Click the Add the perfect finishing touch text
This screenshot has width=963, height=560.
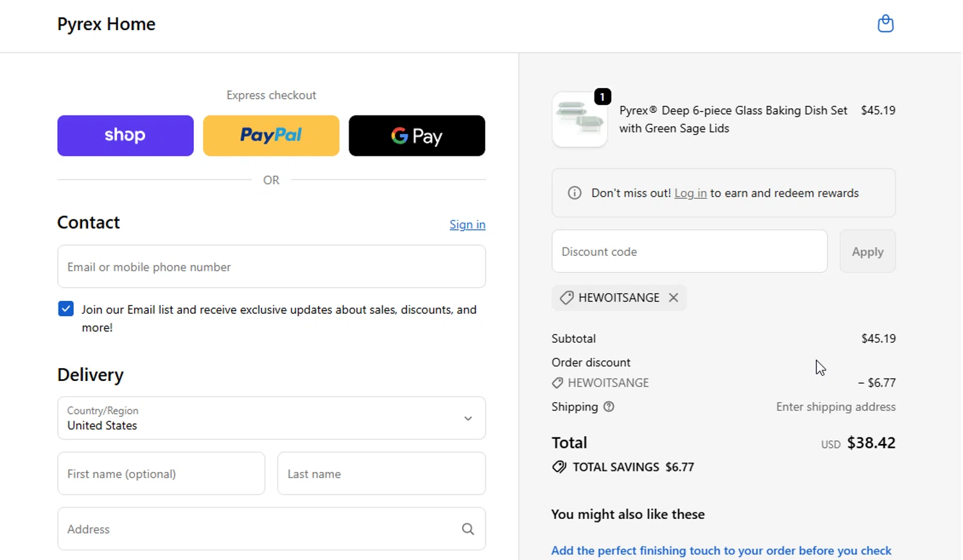(721, 551)
